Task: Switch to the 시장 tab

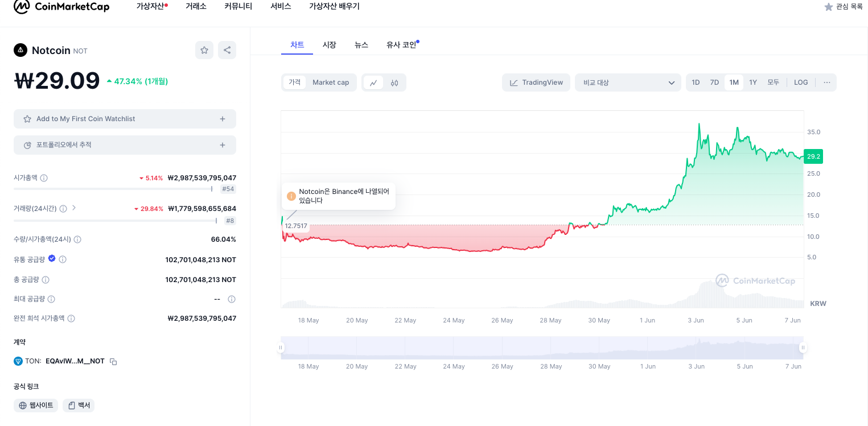Action: [329, 44]
